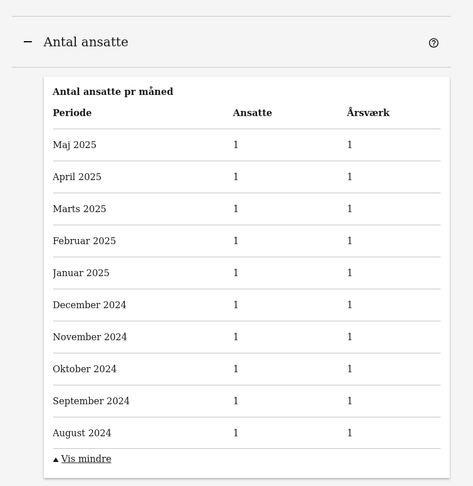Click the Februar 2025 row label
The width and height of the screenshot is (473, 486).
[x=84, y=241]
